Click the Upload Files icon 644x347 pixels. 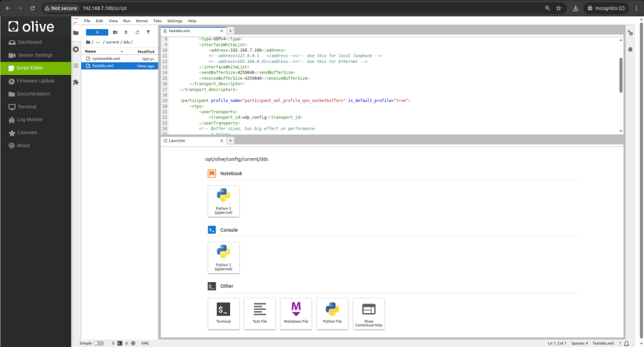pos(126,31)
